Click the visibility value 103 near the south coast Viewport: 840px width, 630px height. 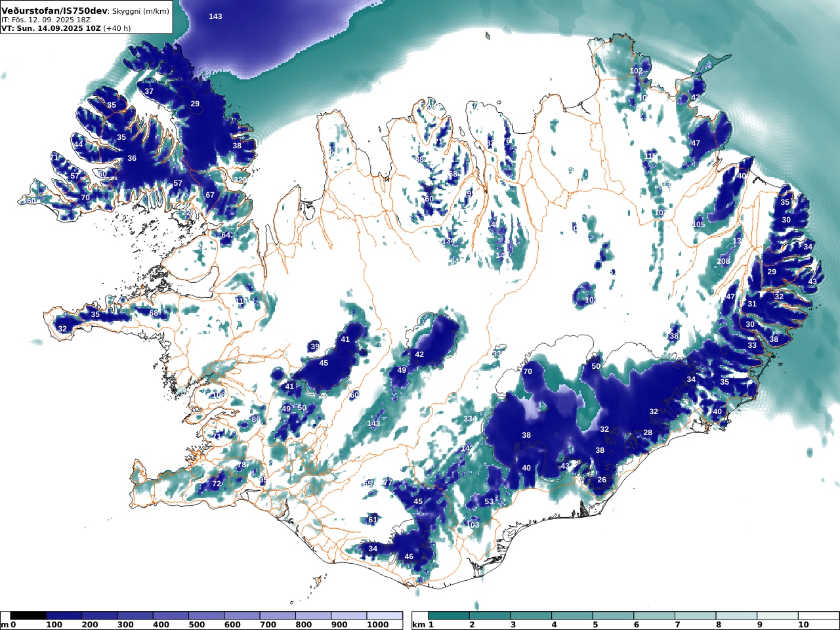point(472,525)
